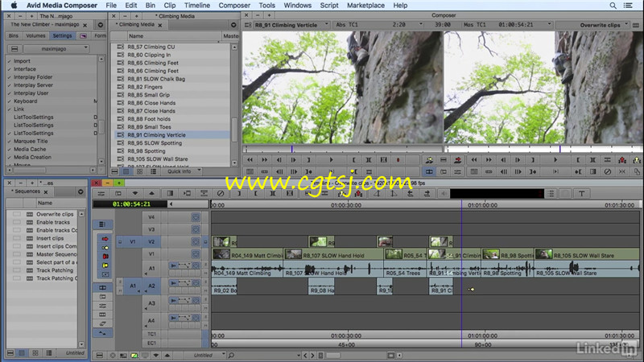644x362 pixels.
Task: Click the red Lift button in record controls
Action: 622,160
